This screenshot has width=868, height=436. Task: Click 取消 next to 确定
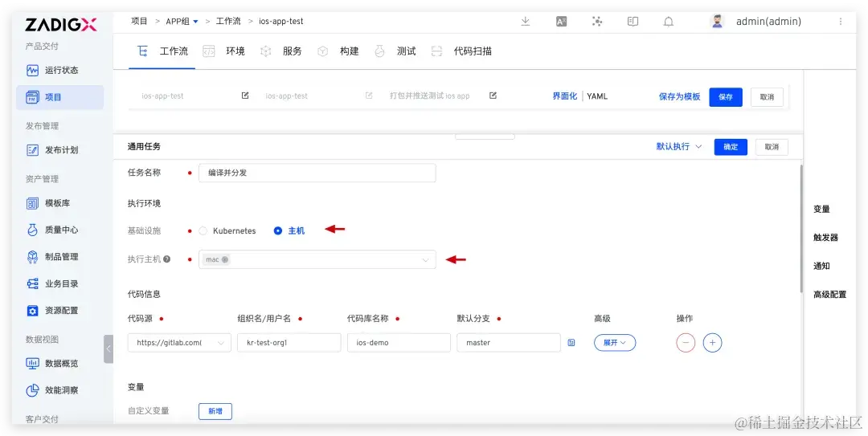click(x=772, y=147)
